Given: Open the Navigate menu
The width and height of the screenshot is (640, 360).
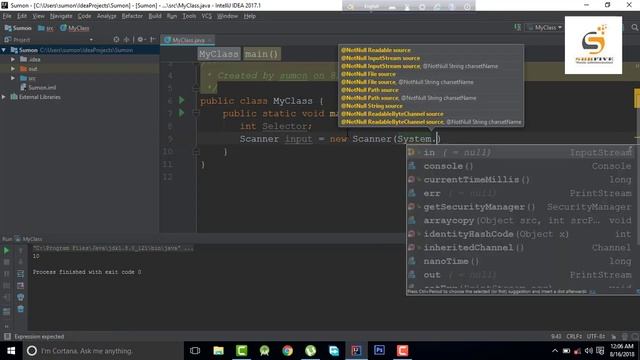Looking at the screenshot, I should click(61, 16).
